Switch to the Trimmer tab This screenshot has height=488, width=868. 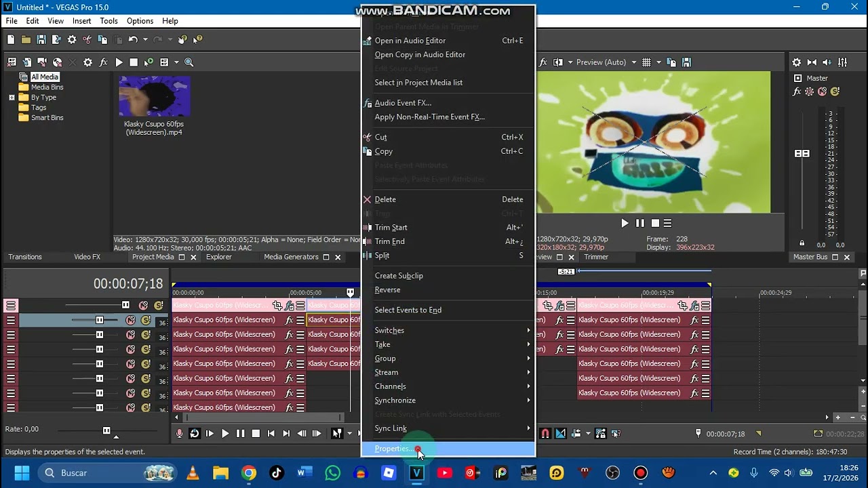[x=596, y=257]
